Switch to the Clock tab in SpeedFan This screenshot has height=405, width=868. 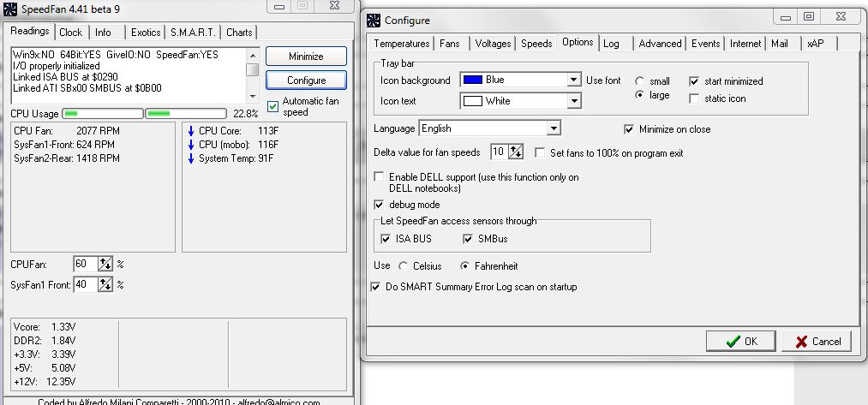[x=71, y=33]
